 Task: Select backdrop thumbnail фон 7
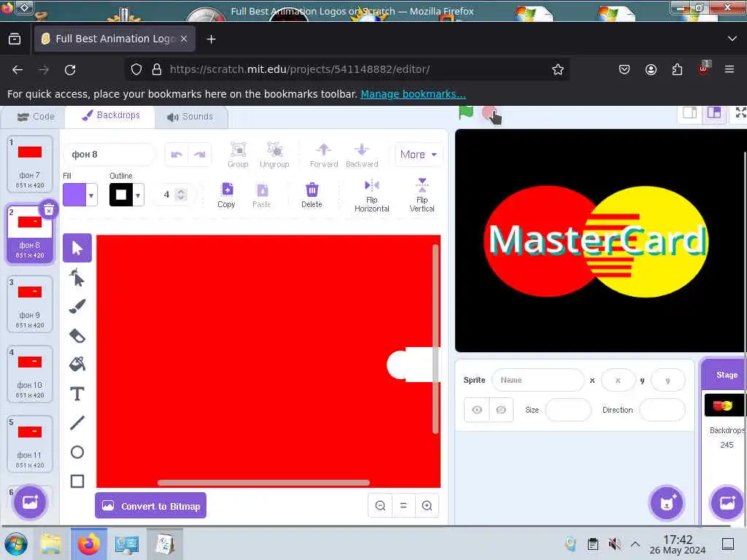tap(29, 163)
